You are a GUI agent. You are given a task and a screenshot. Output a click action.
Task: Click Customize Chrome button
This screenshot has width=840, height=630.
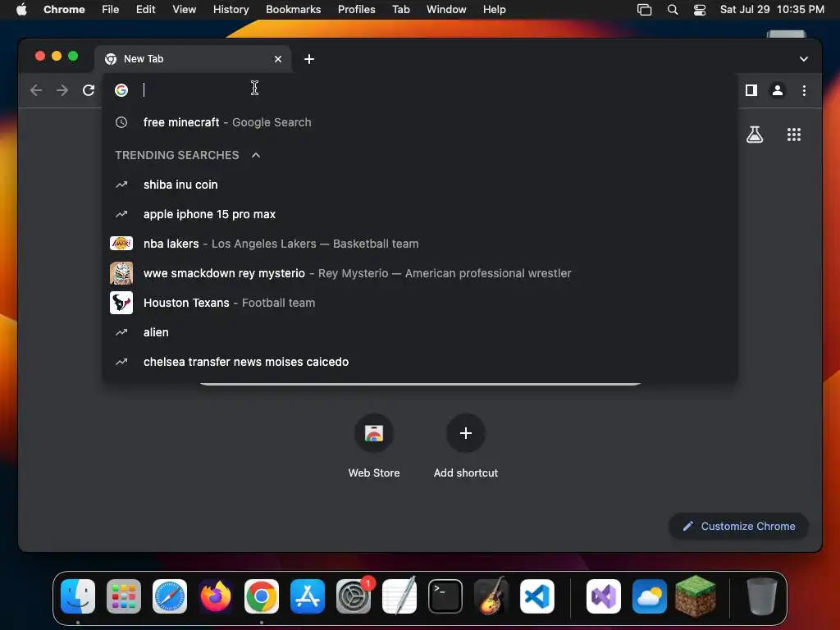pyautogui.click(x=739, y=526)
